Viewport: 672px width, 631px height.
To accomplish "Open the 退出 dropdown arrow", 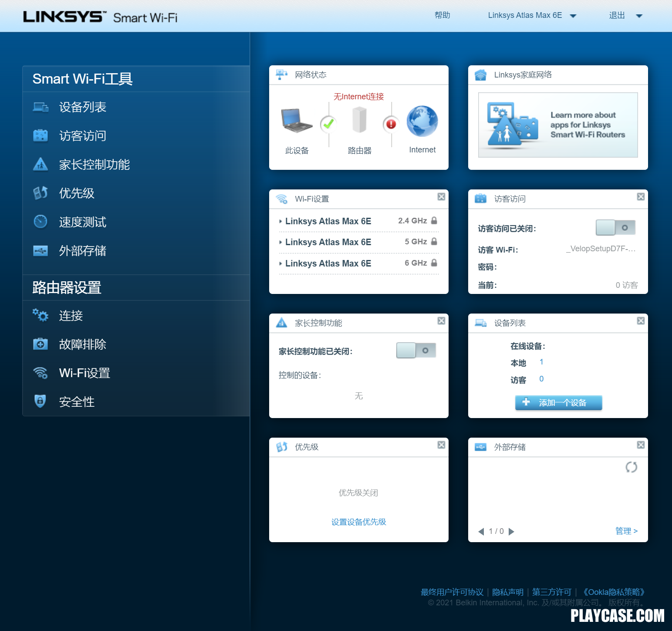I will click(x=639, y=16).
